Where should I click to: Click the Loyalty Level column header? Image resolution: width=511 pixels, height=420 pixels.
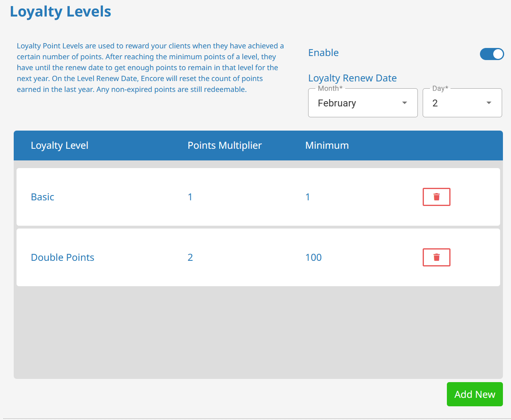tap(59, 146)
